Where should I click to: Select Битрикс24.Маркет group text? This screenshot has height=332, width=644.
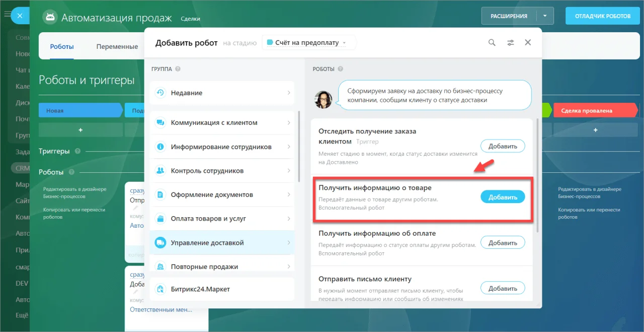200,289
